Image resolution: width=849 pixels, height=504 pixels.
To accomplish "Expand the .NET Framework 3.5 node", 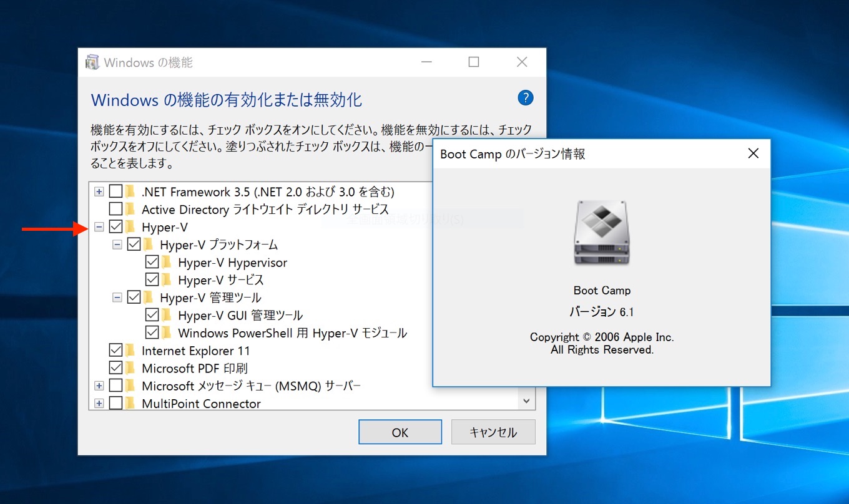I will (99, 191).
